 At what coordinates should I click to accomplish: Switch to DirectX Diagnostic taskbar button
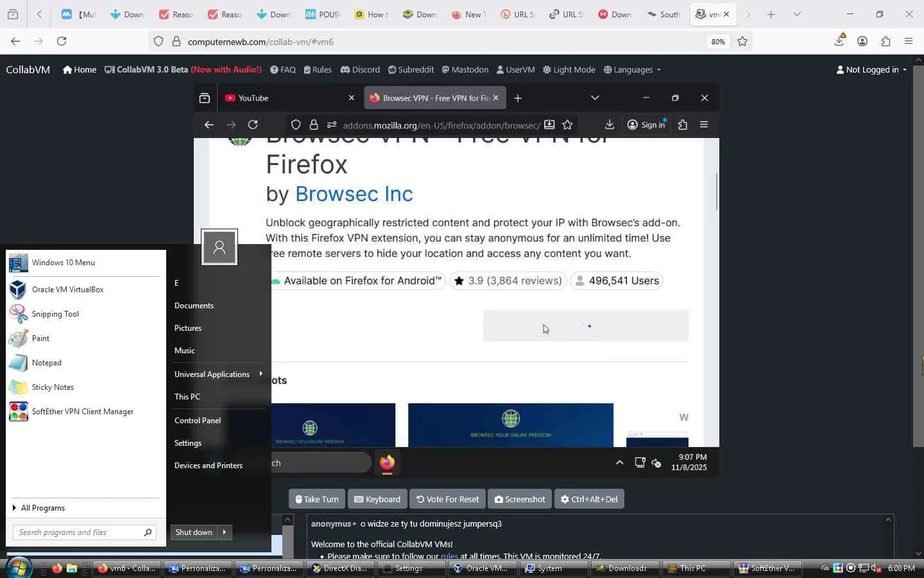[x=339, y=568]
